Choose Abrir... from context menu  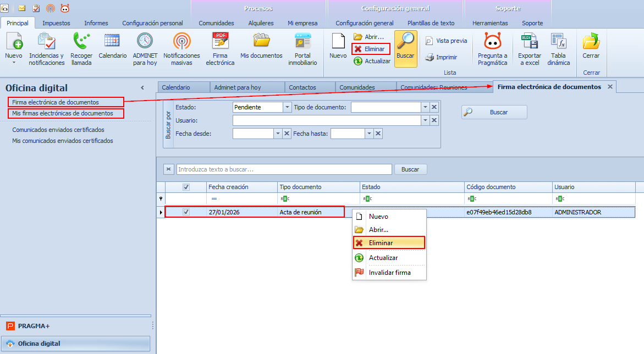tap(389, 230)
